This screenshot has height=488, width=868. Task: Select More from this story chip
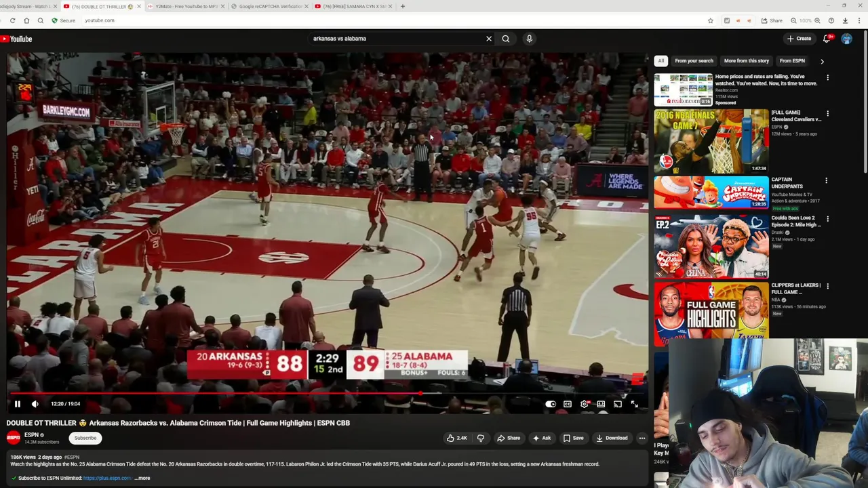pos(747,61)
